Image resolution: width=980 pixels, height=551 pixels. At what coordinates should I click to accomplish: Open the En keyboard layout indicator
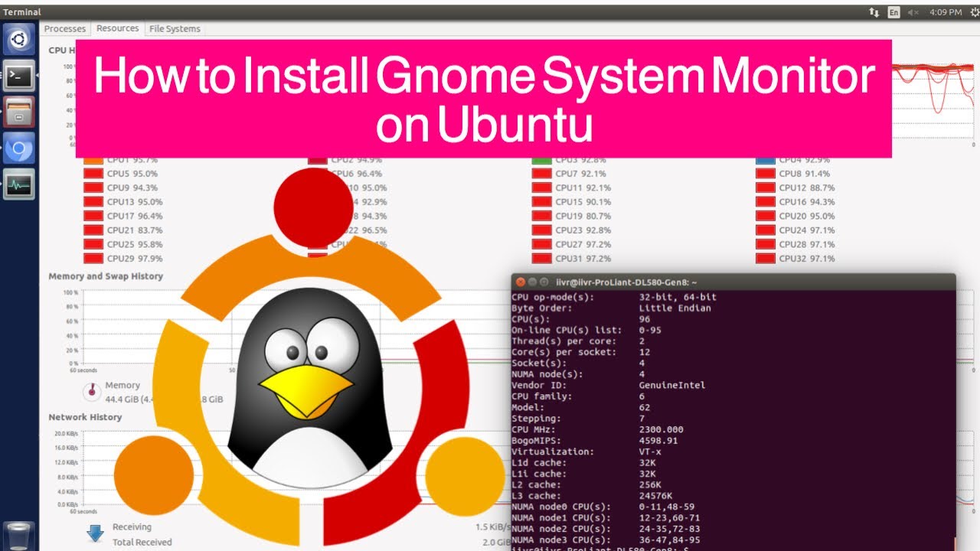click(x=894, y=12)
